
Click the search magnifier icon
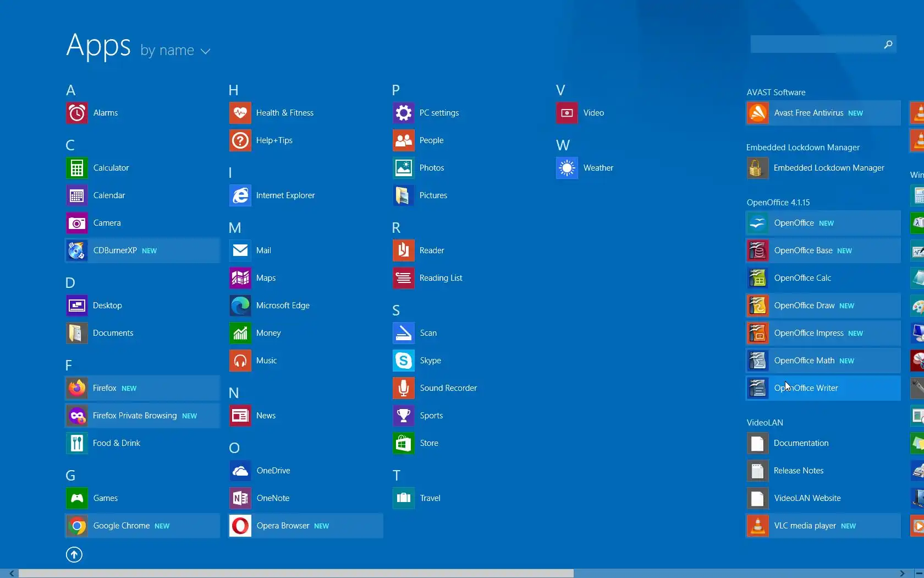pyautogui.click(x=888, y=45)
